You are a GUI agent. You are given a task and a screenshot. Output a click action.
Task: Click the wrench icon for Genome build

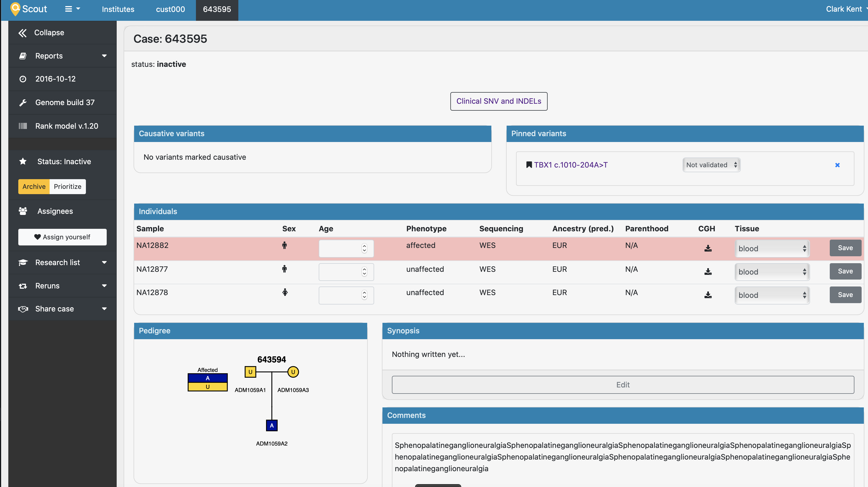coord(23,103)
